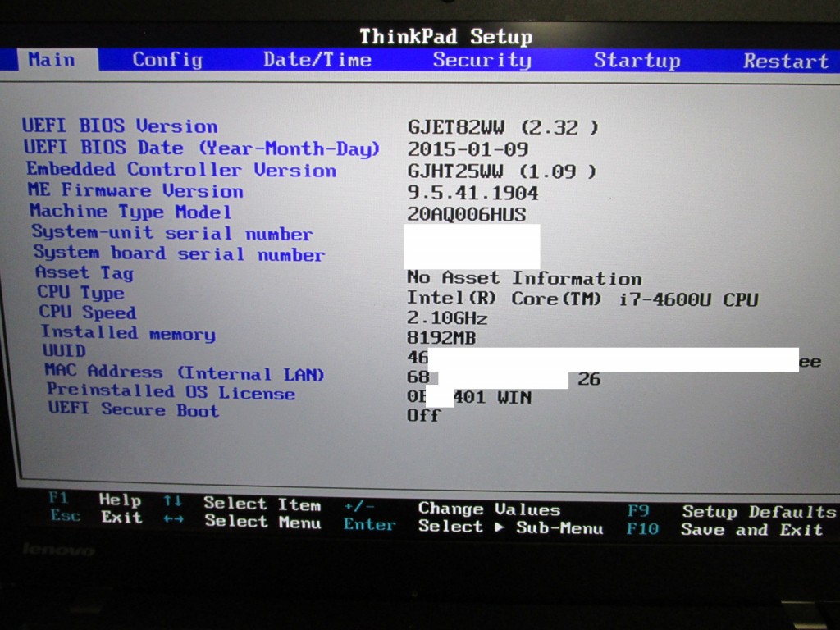
Task: Select BIOS version value GJET82WW (2.32)
Action: [503, 127]
